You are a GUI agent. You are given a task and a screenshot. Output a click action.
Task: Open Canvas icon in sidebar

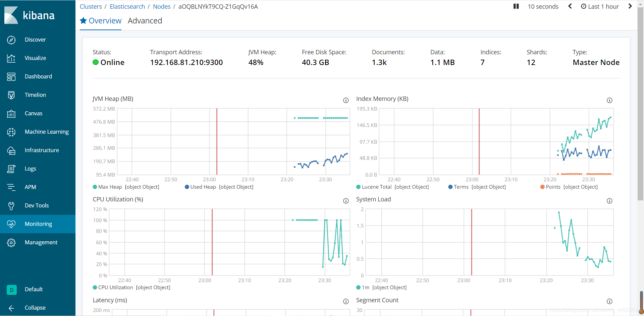11,114
